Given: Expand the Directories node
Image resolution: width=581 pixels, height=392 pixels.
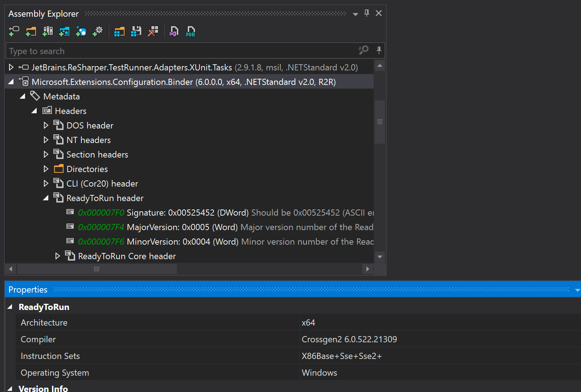Looking at the screenshot, I should 46,169.
